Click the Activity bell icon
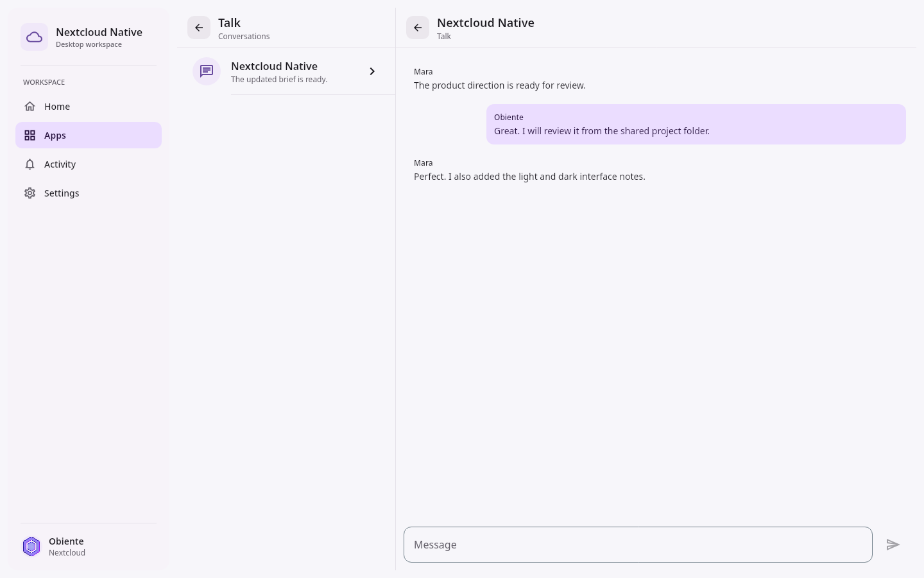The height and width of the screenshot is (578, 924). 30,164
